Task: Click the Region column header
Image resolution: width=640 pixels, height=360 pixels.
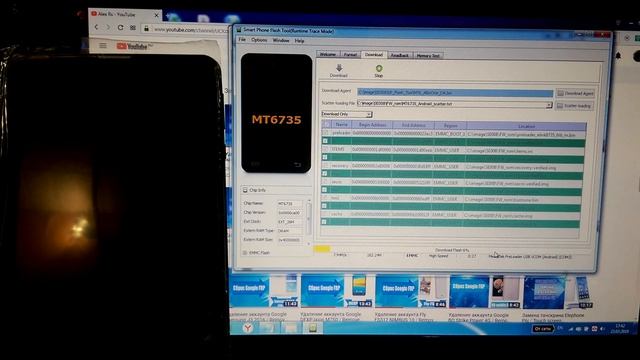Action: pos(450,126)
